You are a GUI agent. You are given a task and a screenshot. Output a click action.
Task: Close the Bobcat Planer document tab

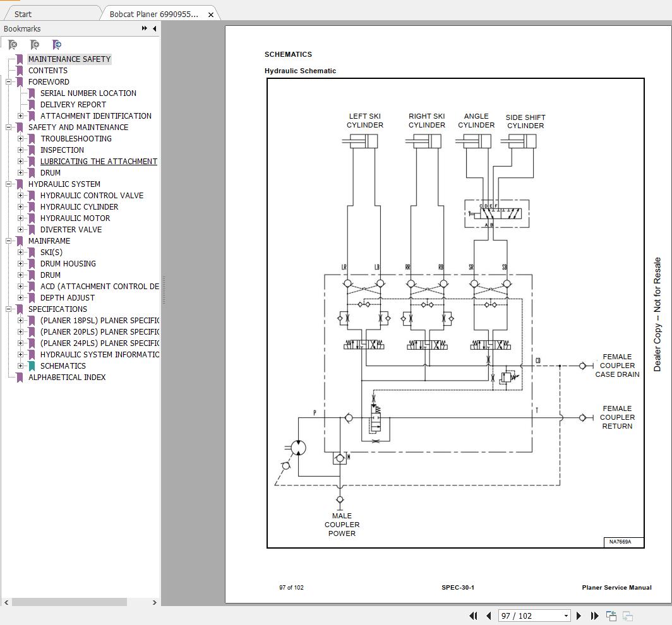[211, 14]
